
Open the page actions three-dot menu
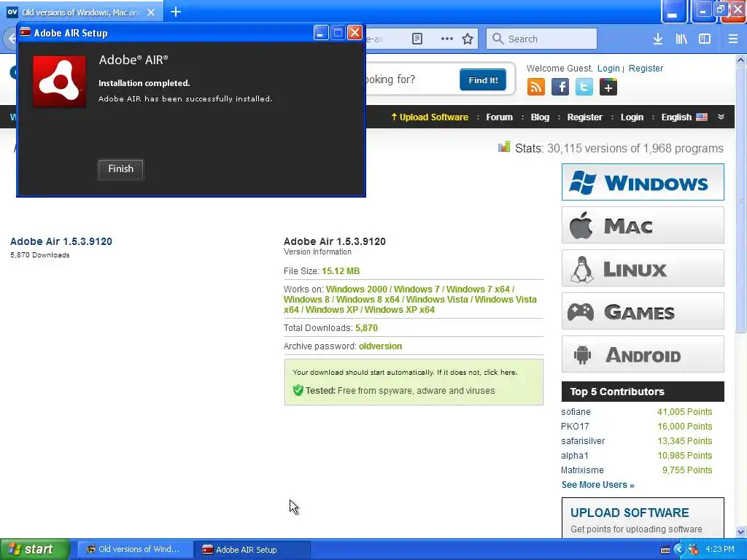pyautogui.click(x=447, y=39)
